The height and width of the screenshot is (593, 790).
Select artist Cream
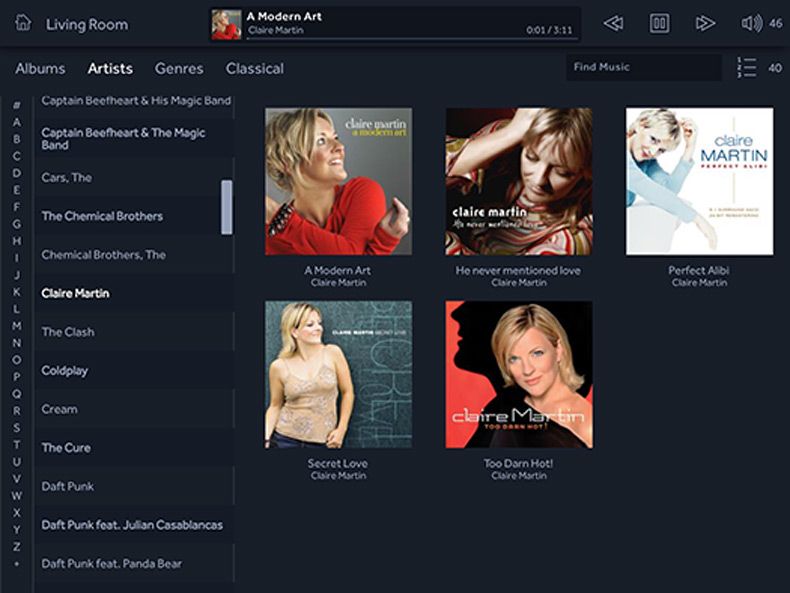(x=134, y=409)
